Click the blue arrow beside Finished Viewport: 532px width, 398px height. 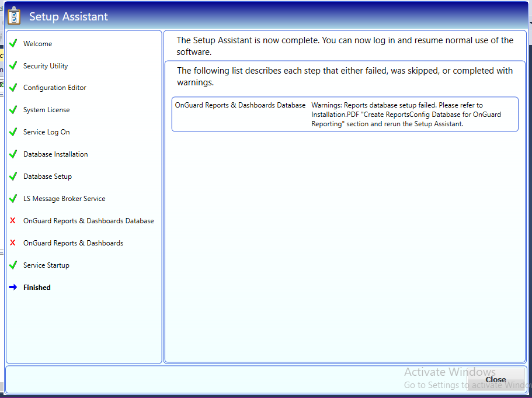[13, 288]
